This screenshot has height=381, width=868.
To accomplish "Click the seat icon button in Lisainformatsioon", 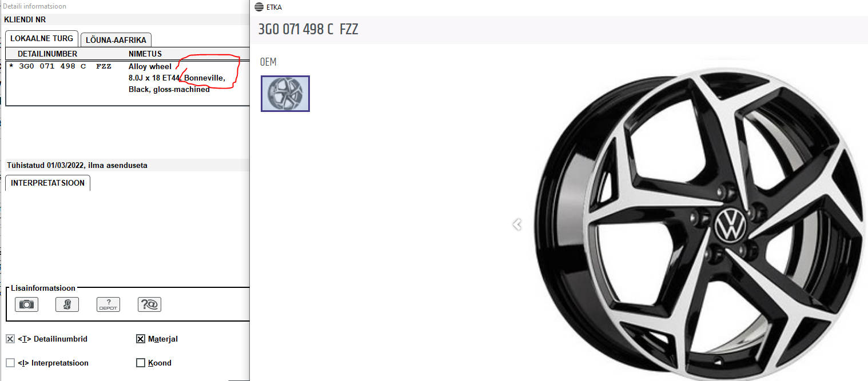I will pyautogui.click(x=67, y=304).
